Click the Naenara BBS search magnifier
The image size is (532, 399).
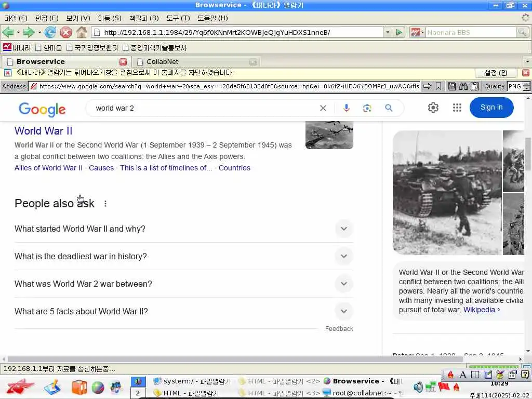click(x=522, y=33)
